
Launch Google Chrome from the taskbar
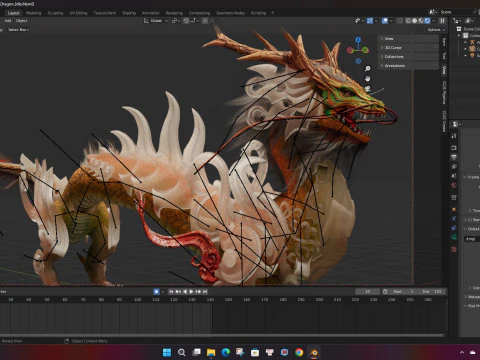pos(299,352)
